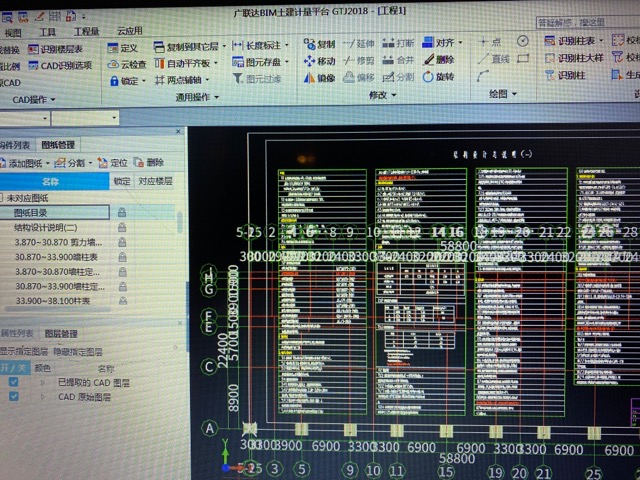
Task: Click 显示指定图层 button
Action: pos(23,351)
